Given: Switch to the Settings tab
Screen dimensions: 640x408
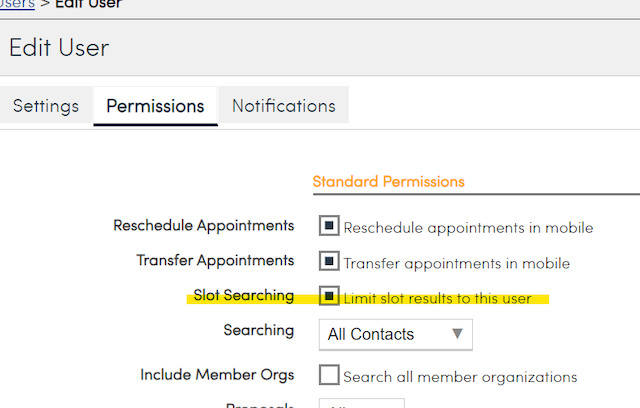Looking at the screenshot, I should (46, 106).
